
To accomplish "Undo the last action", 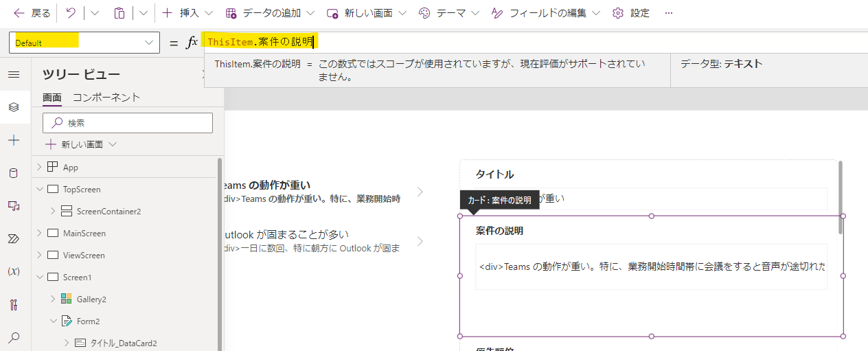I will [x=71, y=13].
